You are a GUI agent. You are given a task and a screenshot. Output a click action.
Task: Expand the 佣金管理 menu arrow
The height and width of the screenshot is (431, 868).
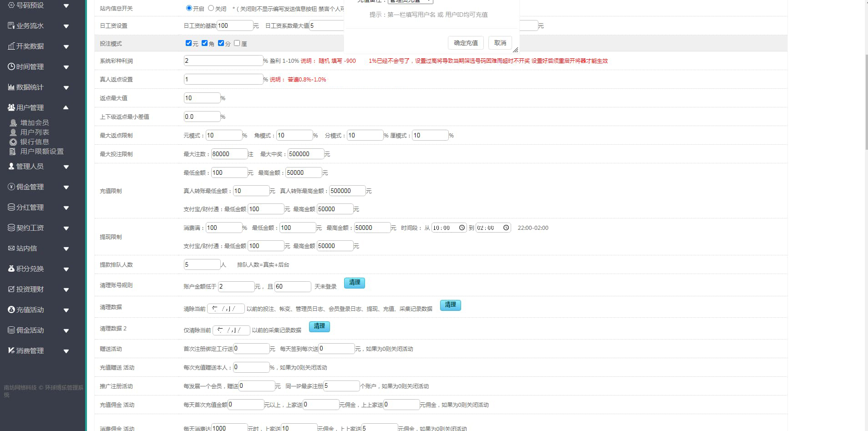[66, 187]
